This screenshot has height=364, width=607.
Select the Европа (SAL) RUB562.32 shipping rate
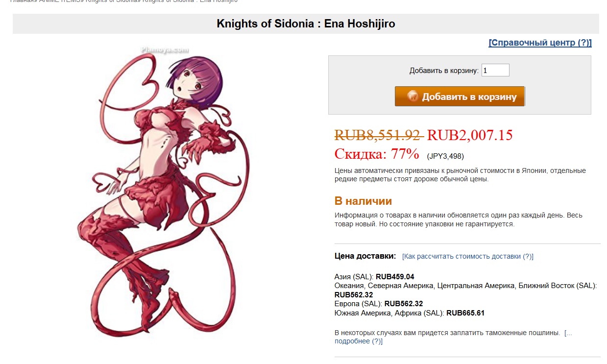click(379, 304)
